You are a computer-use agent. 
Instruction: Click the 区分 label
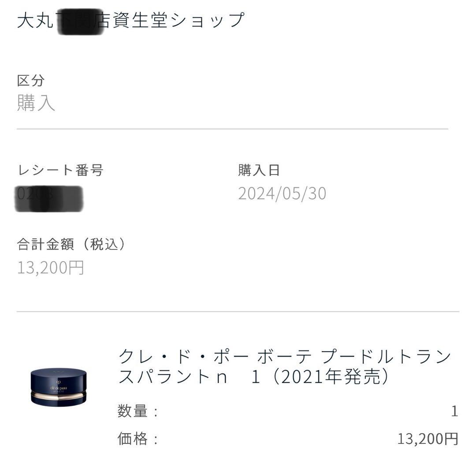30,80
